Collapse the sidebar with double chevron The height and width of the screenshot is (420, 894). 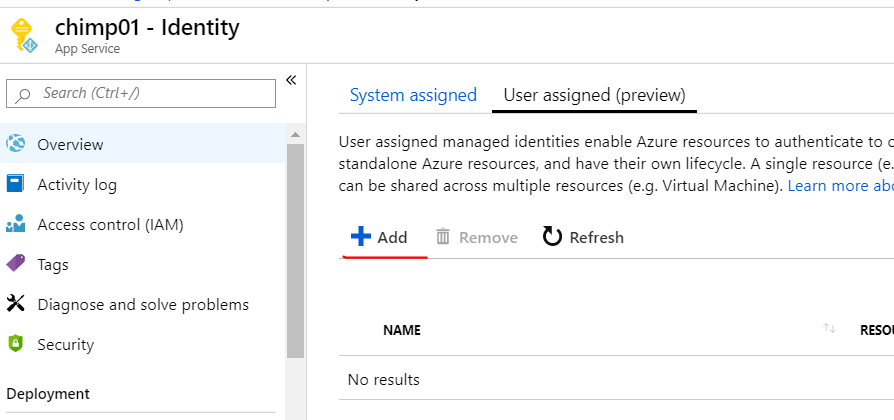pos(291,80)
